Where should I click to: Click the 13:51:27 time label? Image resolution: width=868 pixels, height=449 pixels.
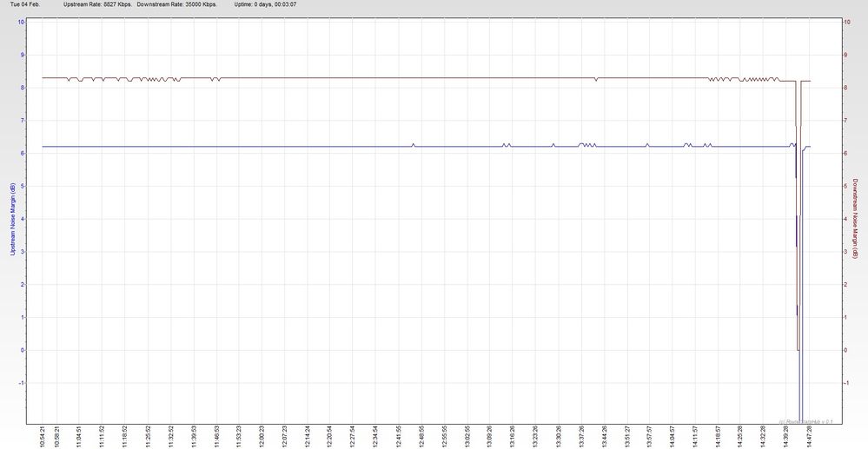(626, 437)
